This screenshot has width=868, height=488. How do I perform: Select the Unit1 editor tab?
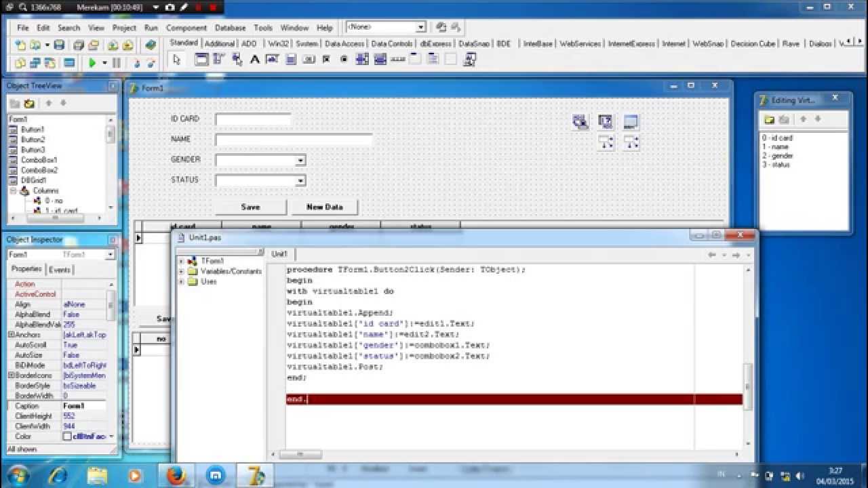tap(279, 254)
